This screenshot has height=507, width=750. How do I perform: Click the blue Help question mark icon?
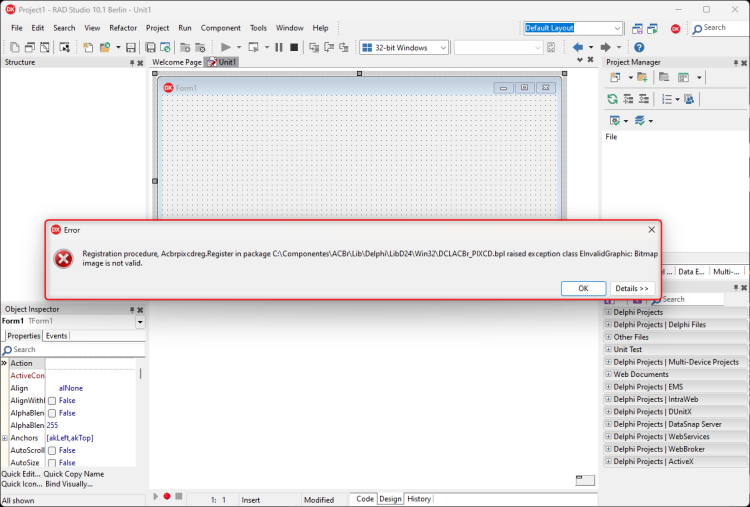coord(639,47)
